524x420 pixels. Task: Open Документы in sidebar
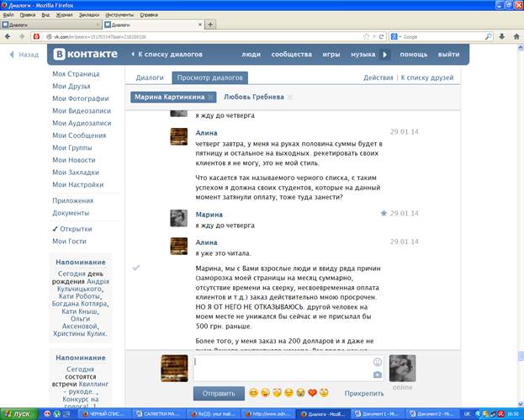[71, 213]
